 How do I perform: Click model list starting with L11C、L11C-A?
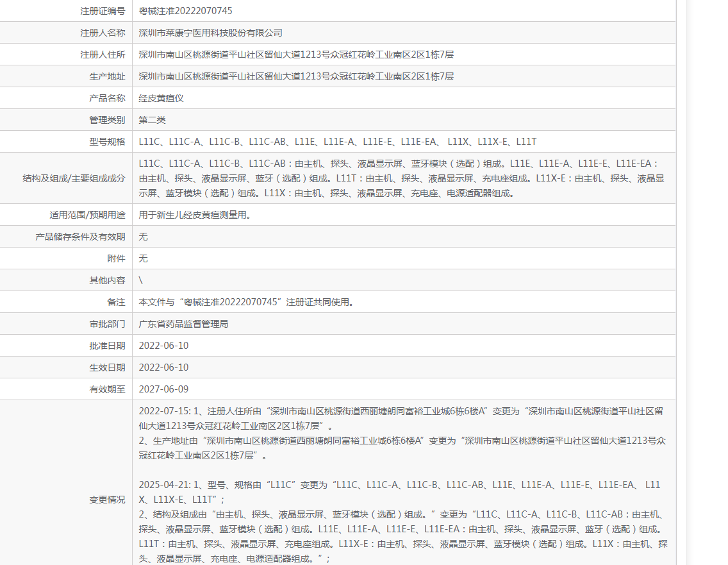(338, 142)
